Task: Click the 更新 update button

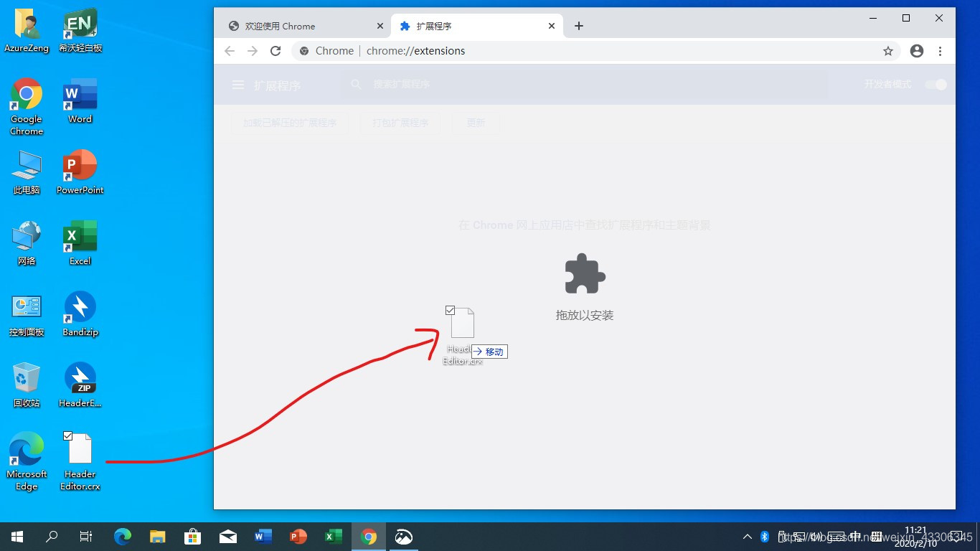Action: [x=476, y=123]
